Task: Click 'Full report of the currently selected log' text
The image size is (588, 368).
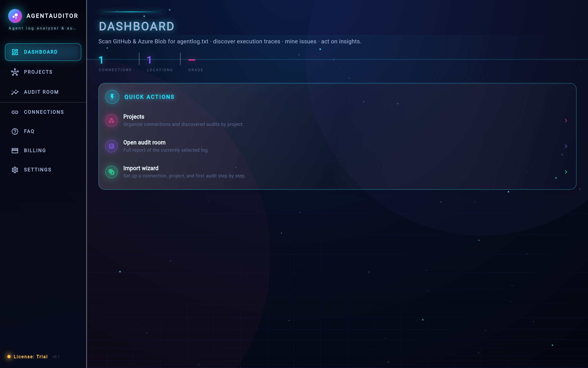Action: (166, 150)
